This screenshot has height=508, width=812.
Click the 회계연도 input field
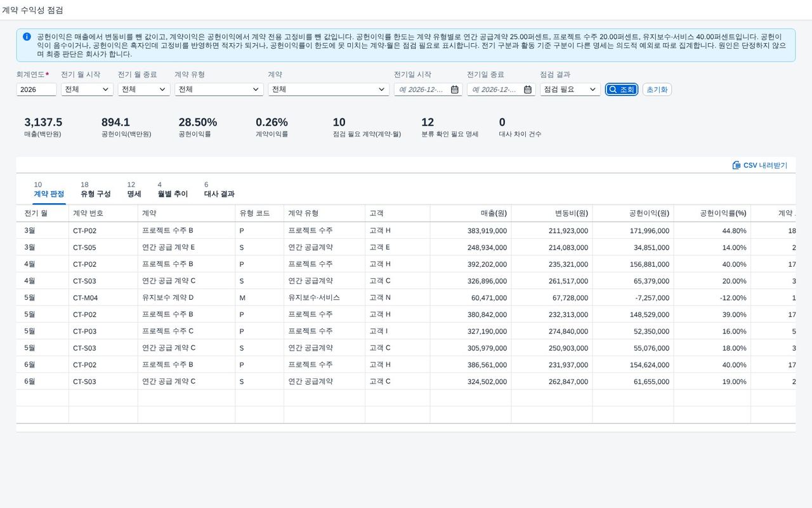(36, 90)
